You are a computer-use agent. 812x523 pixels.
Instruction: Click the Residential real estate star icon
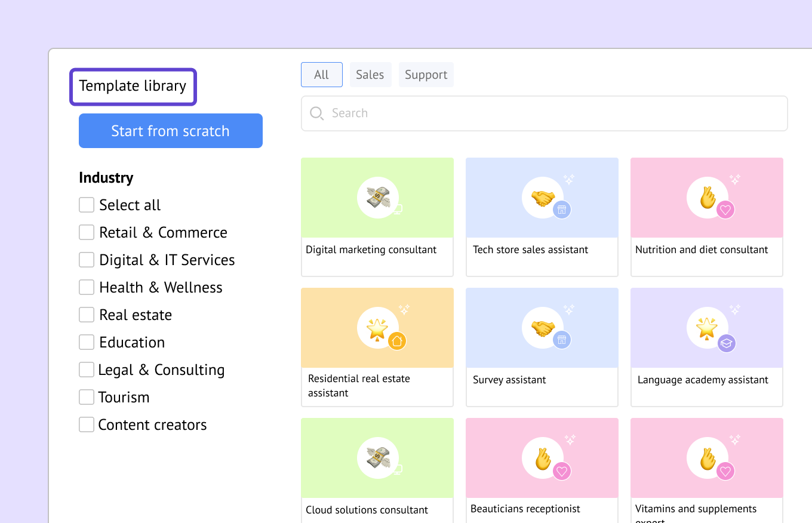pos(377,328)
